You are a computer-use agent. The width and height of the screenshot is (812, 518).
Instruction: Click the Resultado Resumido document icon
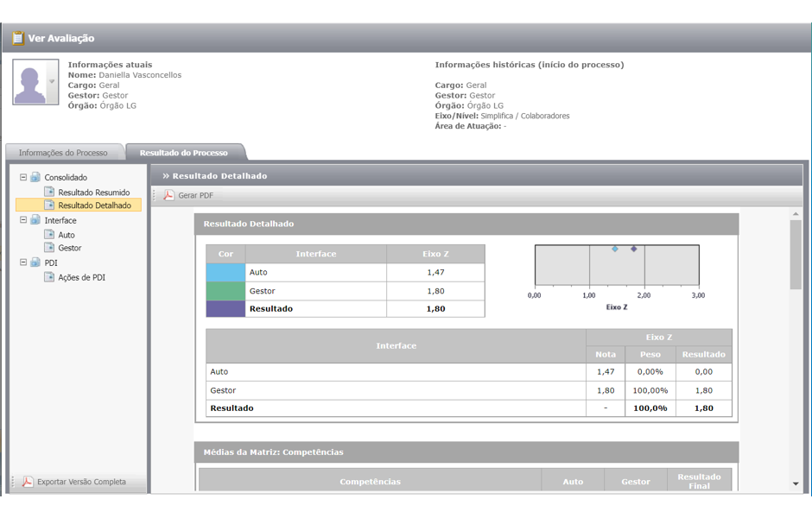[49, 192]
